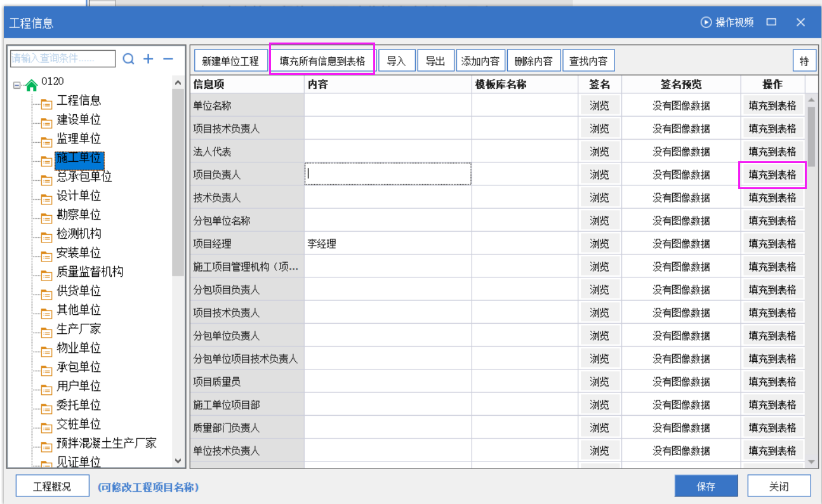The image size is (822, 504).
Task: Open 质量监督机构 tree entry
Action: (89, 272)
